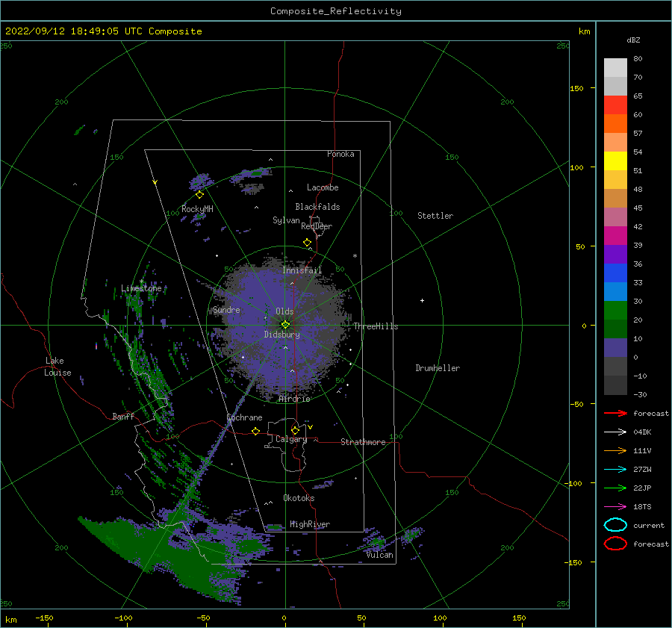
Task: Click the Drumheller label
Action: click(x=438, y=368)
